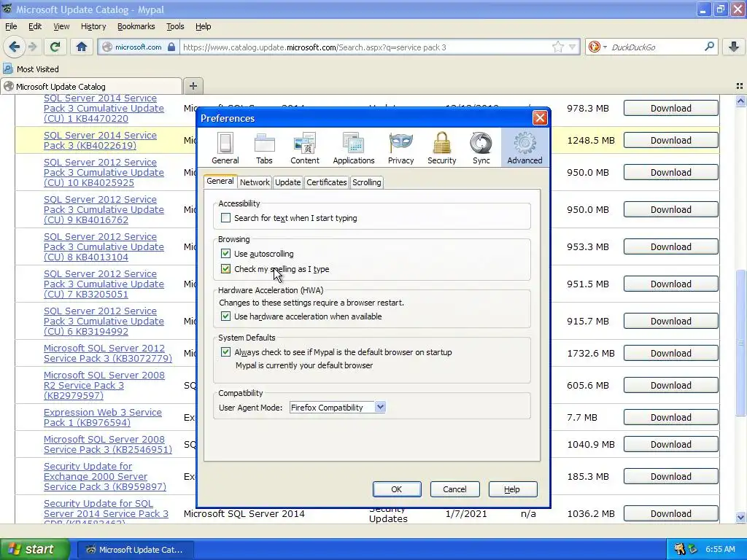747x560 pixels.
Task: Open the address bar history dropdown arrow
Action: point(572,47)
